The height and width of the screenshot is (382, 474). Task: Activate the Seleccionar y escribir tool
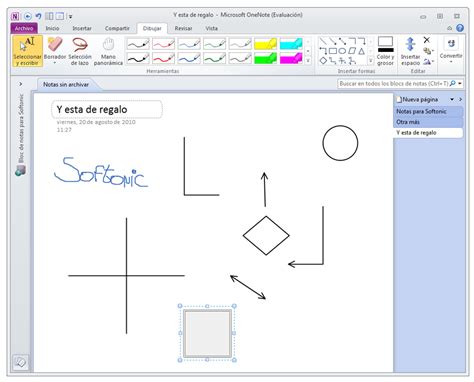point(28,51)
